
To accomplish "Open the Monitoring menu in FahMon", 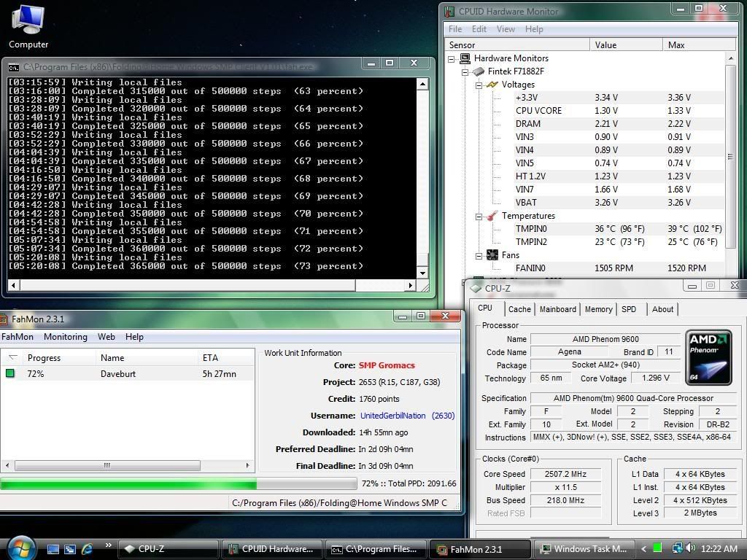I will [x=66, y=337].
